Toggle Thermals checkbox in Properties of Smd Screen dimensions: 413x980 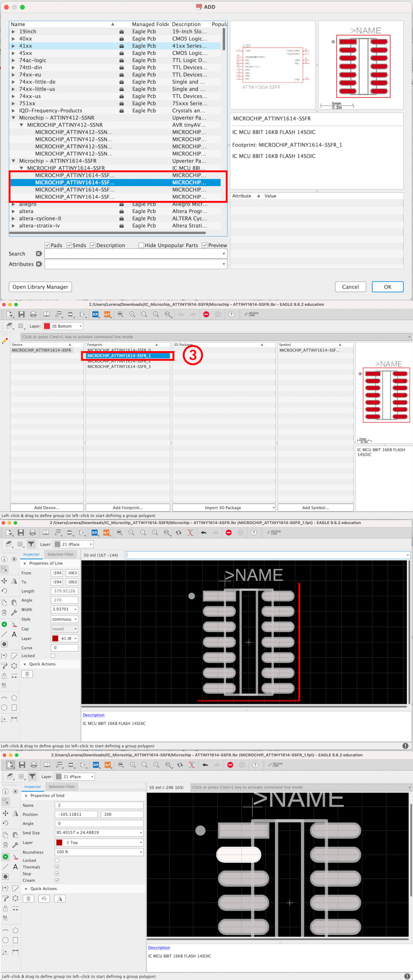(x=57, y=867)
